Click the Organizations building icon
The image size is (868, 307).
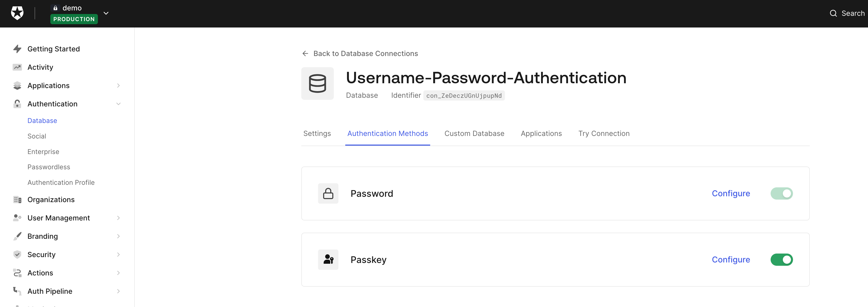[x=17, y=199]
